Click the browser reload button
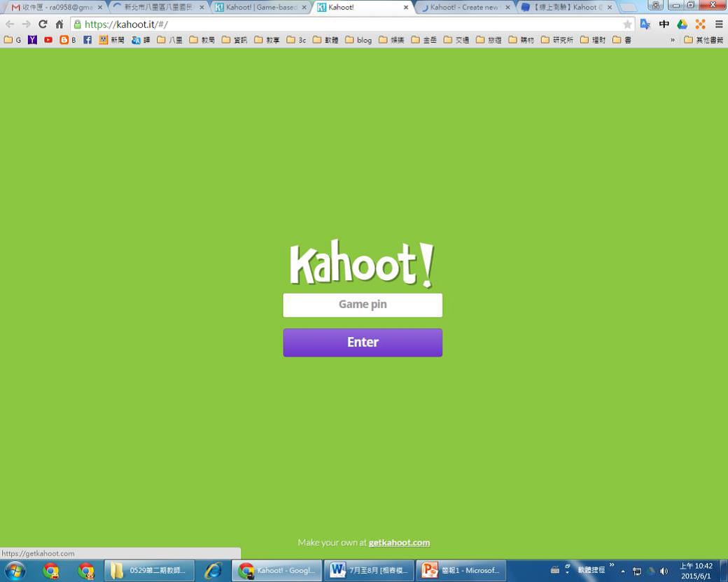The height and width of the screenshot is (582, 728). coord(43,25)
